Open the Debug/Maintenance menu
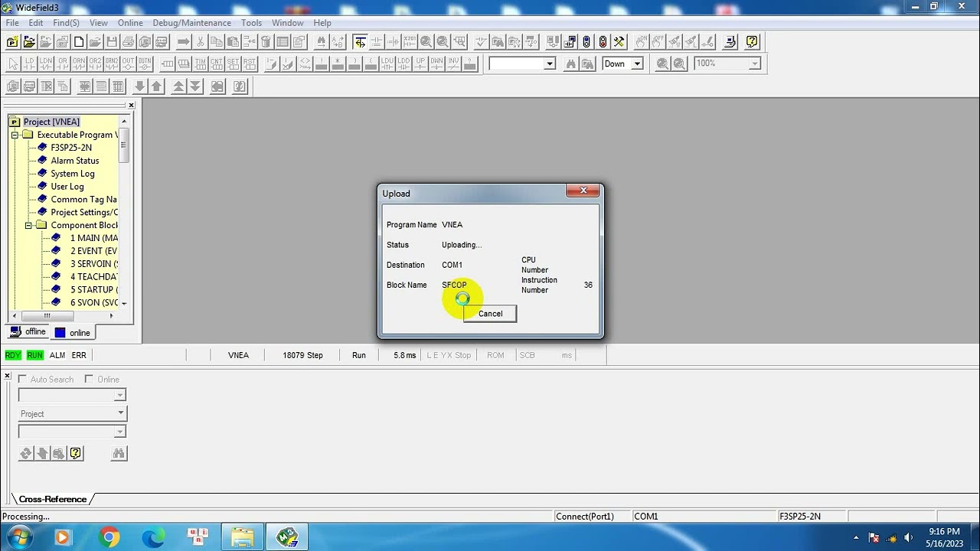Image resolution: width=980 pixels, height=551 pixels. [x=191, y=23]
